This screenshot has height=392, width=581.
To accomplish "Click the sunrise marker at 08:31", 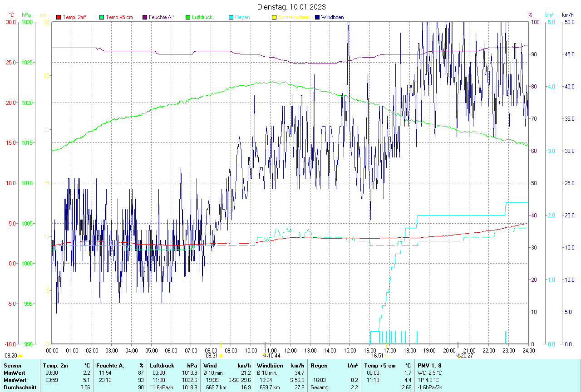I will (x=221, y=356).
